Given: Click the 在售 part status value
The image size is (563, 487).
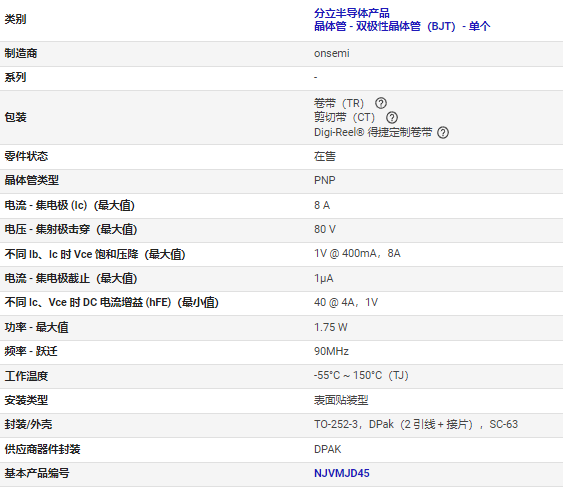Looking at the screenshot, I should pyautogui.click(x=325, y=156).
